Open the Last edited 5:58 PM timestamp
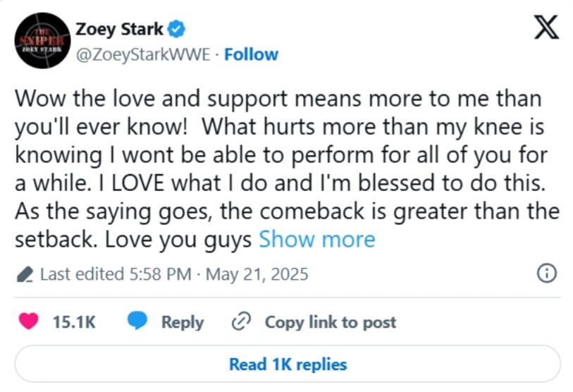Image resolution: width=573 pixels, height=392 pixels. [x=116, y=274]
